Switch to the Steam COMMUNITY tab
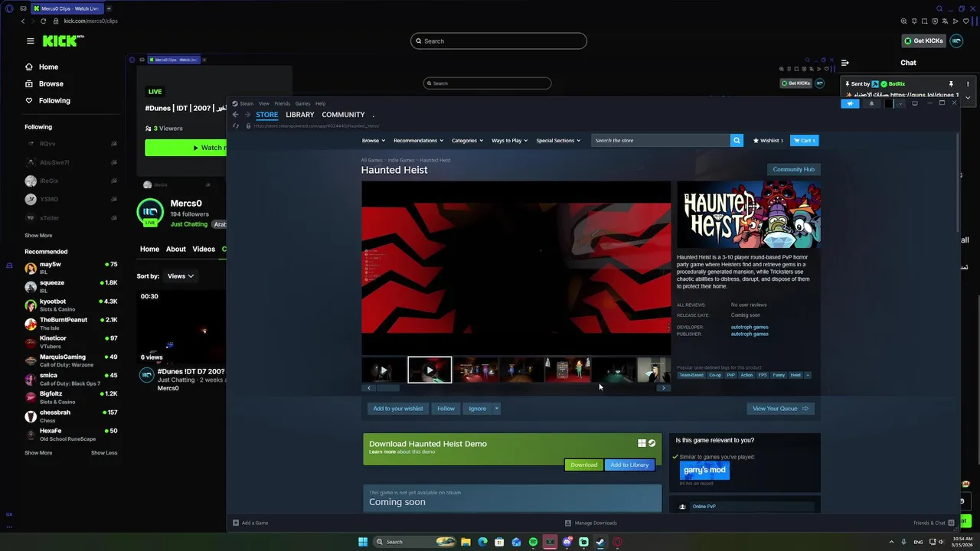The width and height of the screenshot is (980, 551). pyautogui.click(x=343, y=115)
